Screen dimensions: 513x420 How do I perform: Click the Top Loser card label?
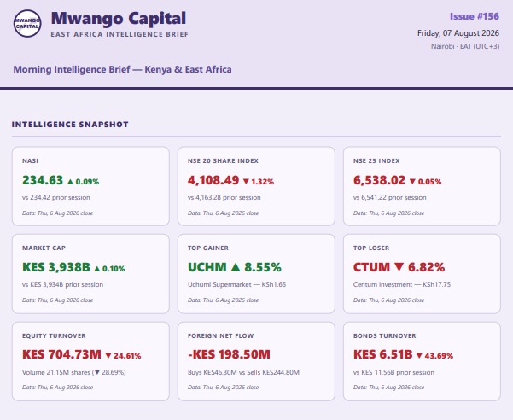pyautogui.click(x=371, y=248)
